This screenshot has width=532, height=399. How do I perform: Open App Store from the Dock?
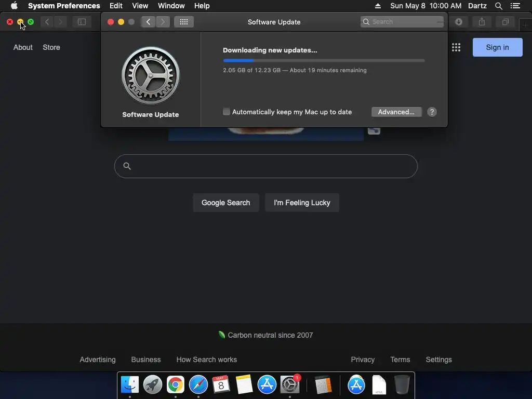tap(267, 385)
